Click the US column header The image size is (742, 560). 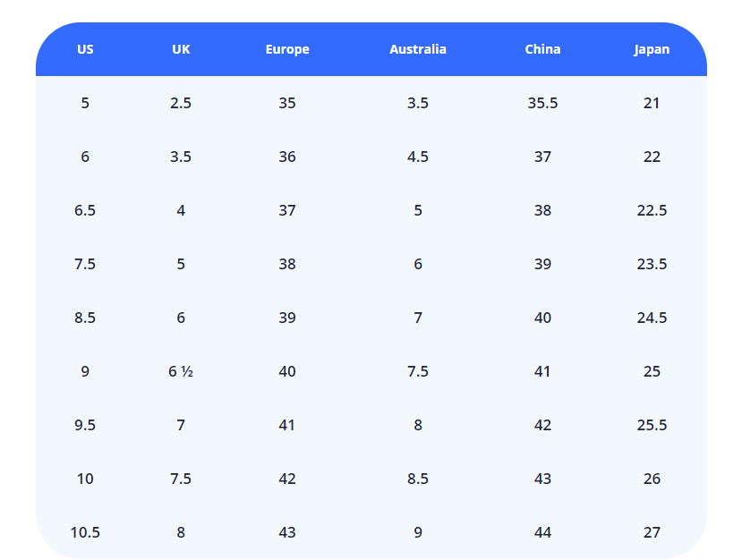point(85,49)
